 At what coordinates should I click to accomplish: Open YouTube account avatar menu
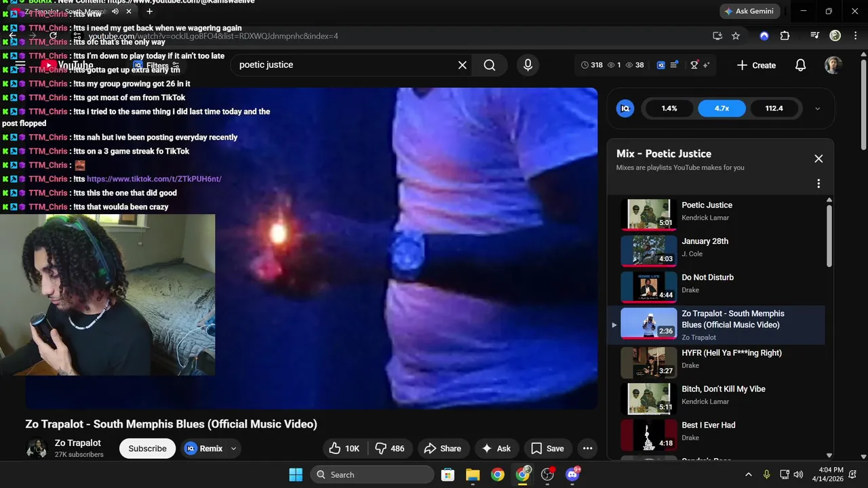[x=833, y=65]
